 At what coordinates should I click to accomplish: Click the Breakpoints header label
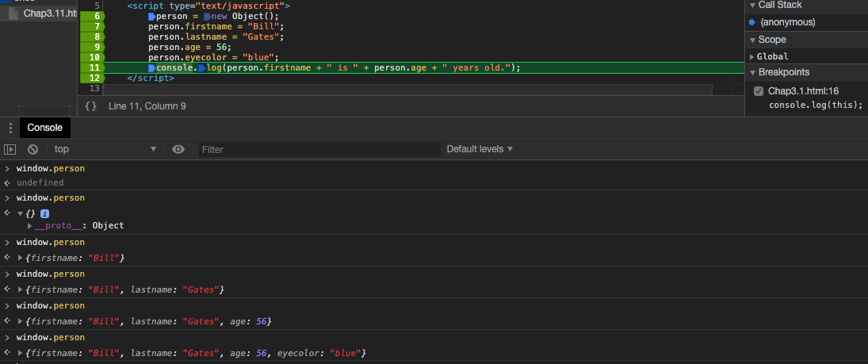pos(784,73)
